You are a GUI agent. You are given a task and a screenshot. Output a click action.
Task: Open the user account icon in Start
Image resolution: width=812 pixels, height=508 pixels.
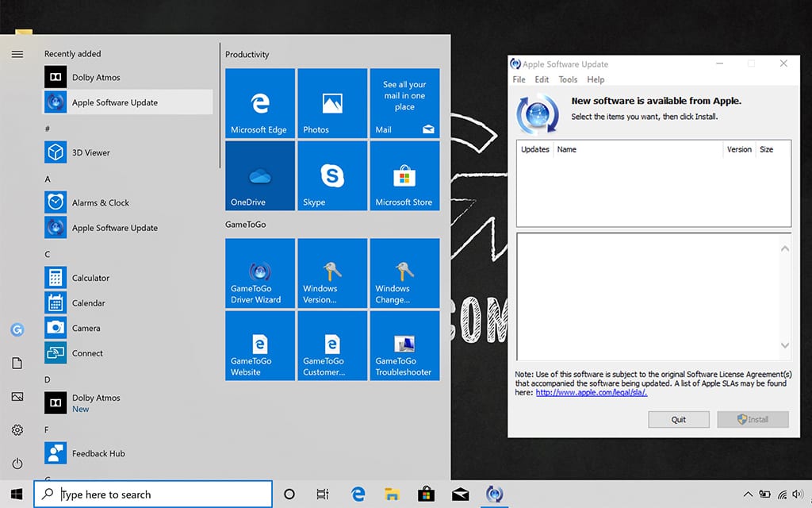17,329
